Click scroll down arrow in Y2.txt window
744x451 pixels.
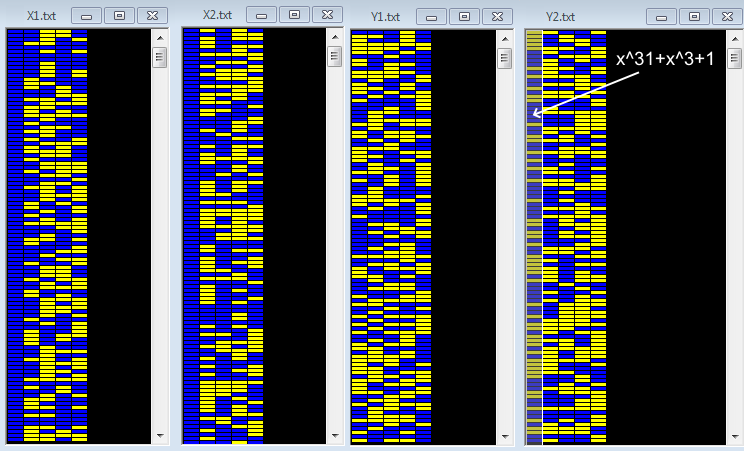pos(735,436)
